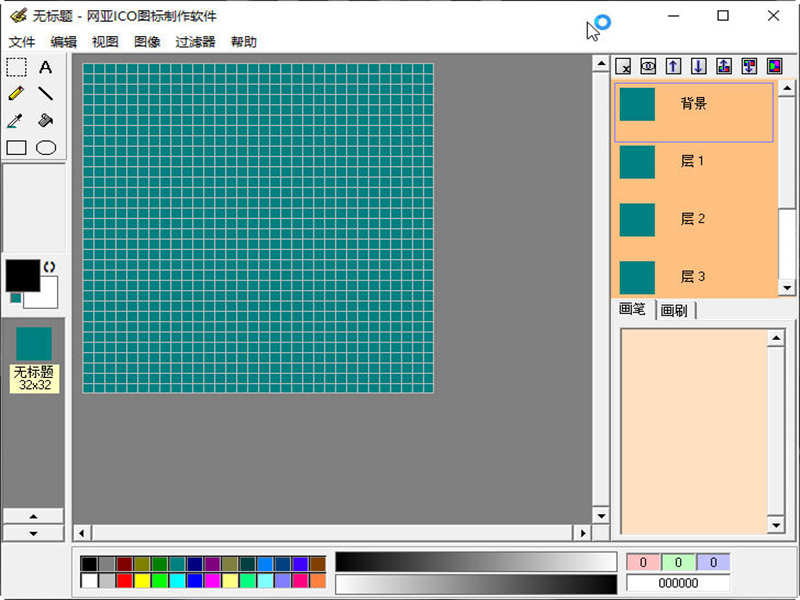800x600 pixels.
Task: Pick the yellow pencil drawing tool
Action: pyautogui.click(x=16, y=94)
